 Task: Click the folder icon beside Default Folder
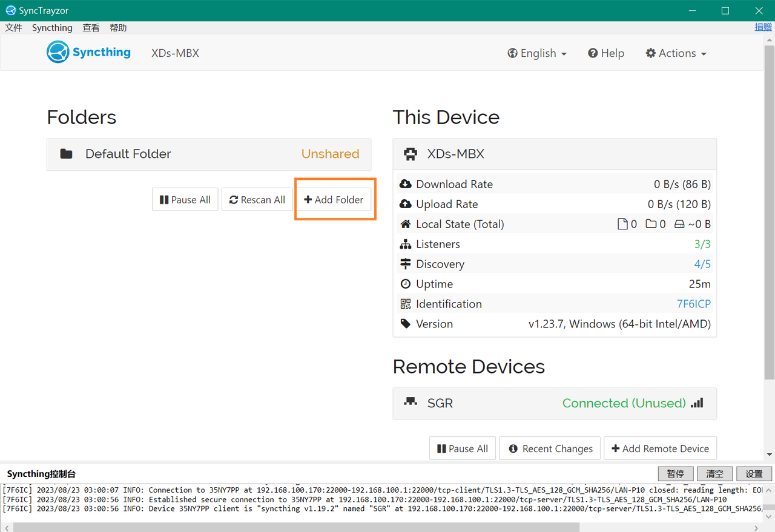[67, 154]
